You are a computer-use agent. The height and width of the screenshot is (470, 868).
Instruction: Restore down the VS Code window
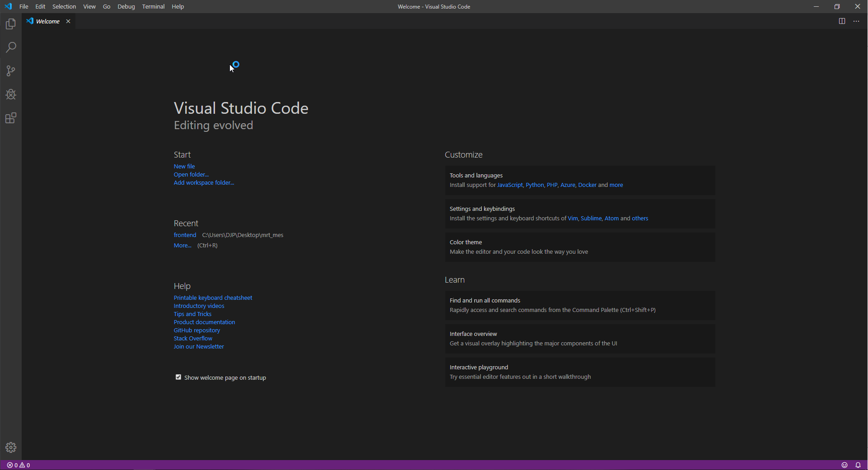tap(837, 6)
